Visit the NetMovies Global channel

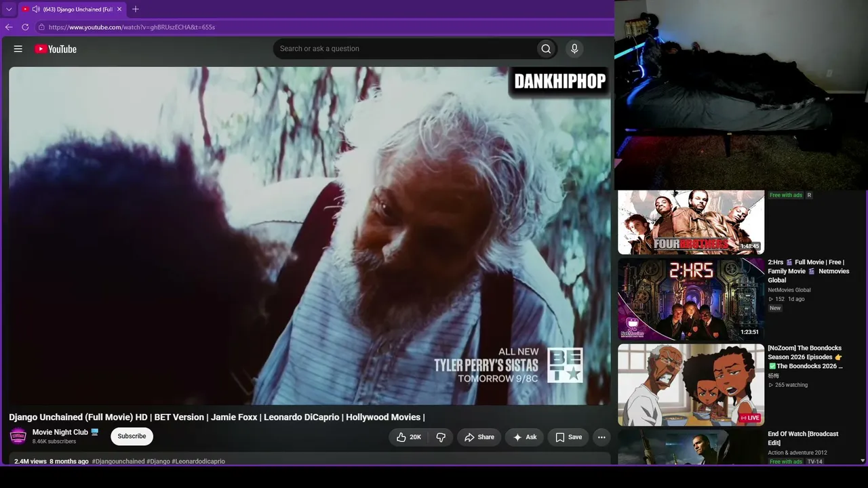[789, 290]
